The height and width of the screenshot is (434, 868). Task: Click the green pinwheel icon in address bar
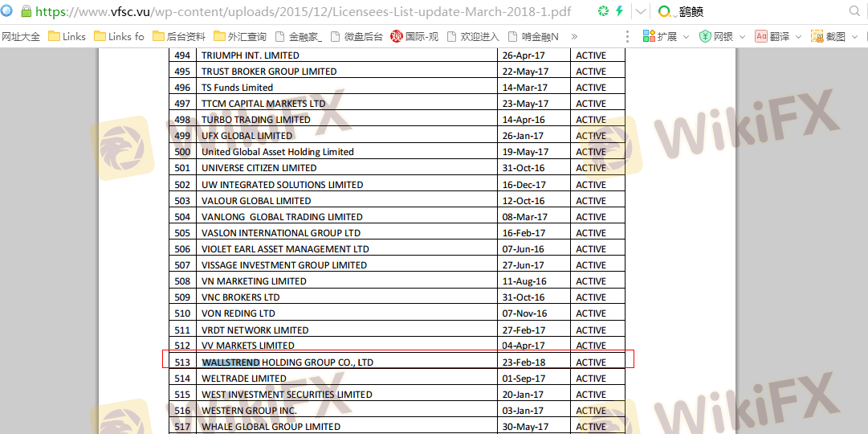604,11
